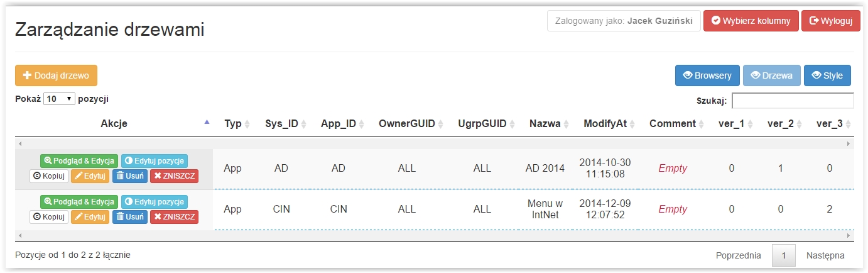Click orange Edytuj pencil in CIN row
The width and height of the screenshot is (868, 273).
pos(90,217)
